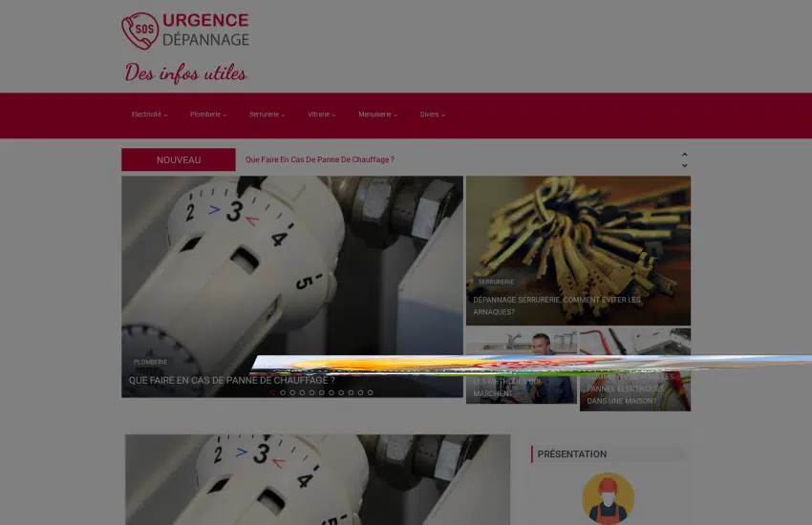This screenshot has height=525, width=812.
Task: Expand the Plomberie dropdown menu
Action: (207, 115)
